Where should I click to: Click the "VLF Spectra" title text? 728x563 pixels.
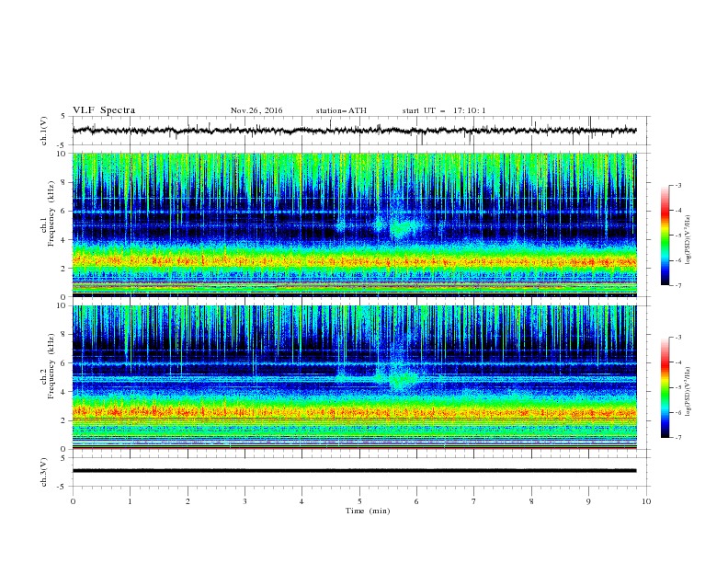click(104, 110)
